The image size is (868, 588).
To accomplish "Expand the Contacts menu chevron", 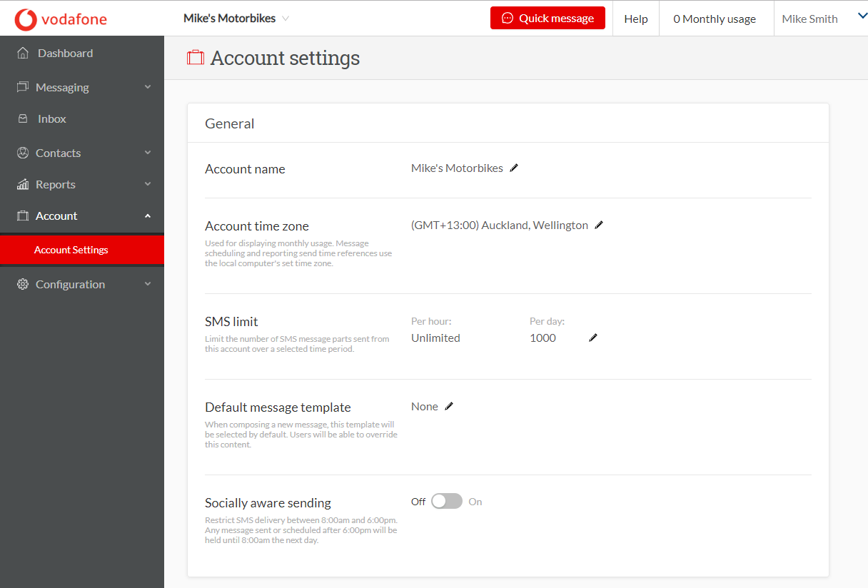I will pos(148,153).
